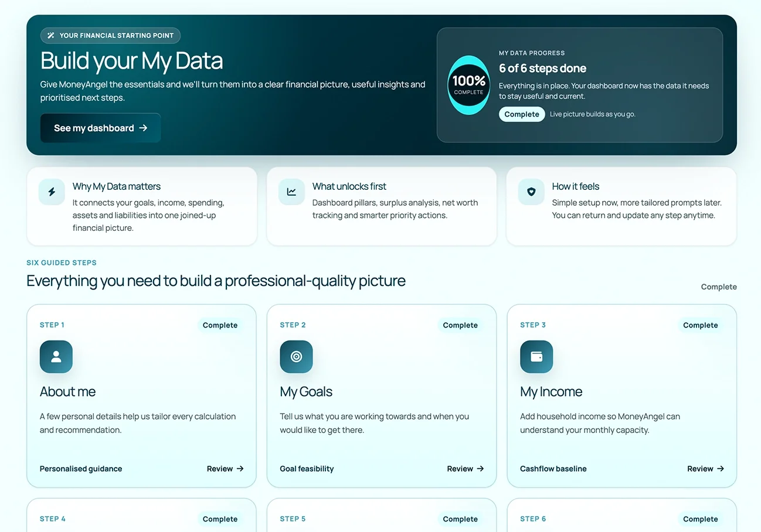Click the Build your My Data heading
761x532 pixels.
point(132,61)
